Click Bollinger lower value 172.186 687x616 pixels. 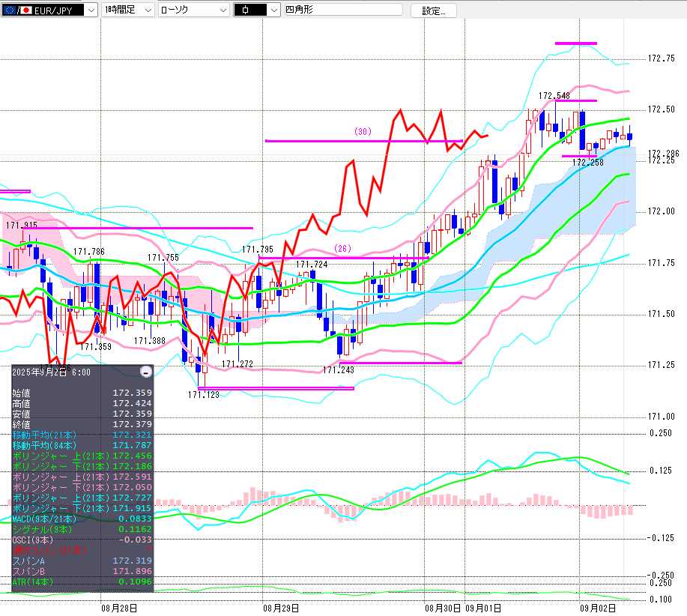click(133, 467)
